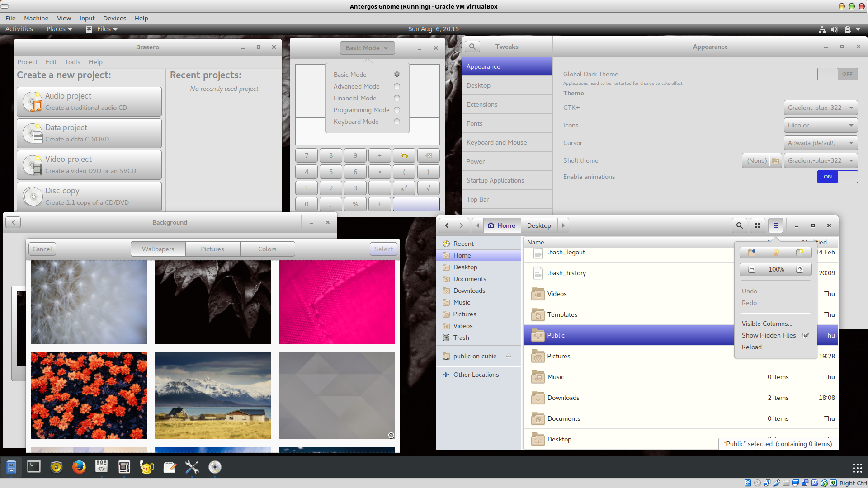The width and height of the screenshot is (868, 488).
Task: Open the speaker music app in dock
Action: (x=57, y=467)
